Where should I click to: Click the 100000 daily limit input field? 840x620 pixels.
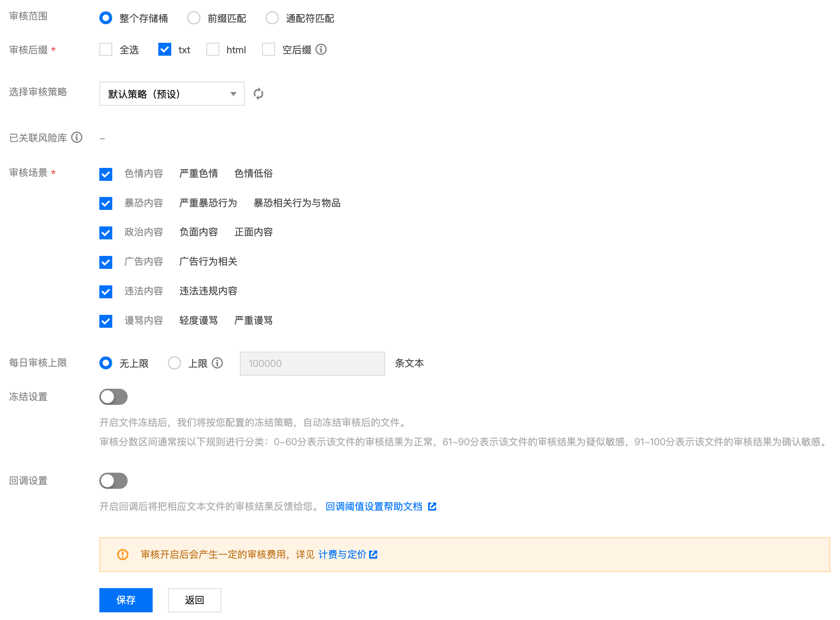coord(312,363)
